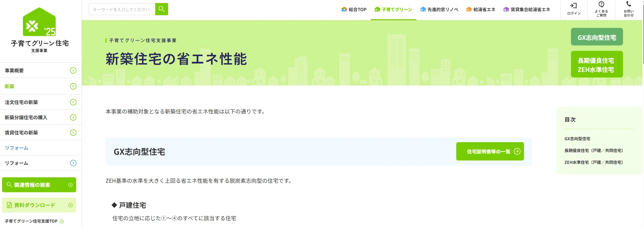Viewport: 644px width, 227px height.
Task: Jump to ZEH水準住宅（戸建／共同住宅） in 目次
Action: (x=594, y=162)
